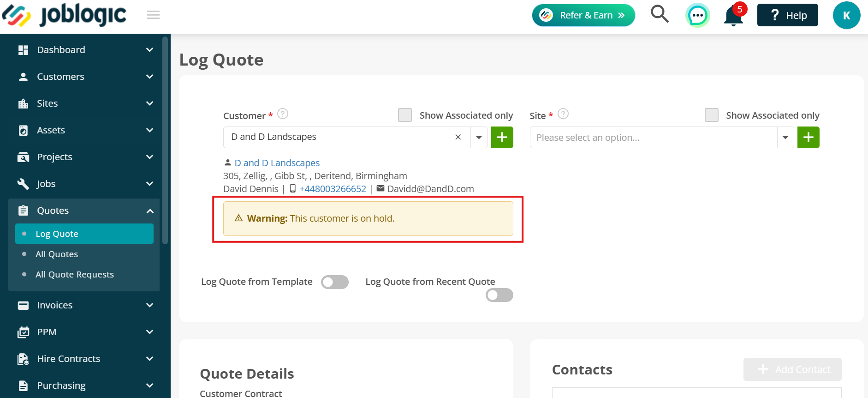Click the Site field help question icon
This screenshot has height=398, width=868.
563,114
